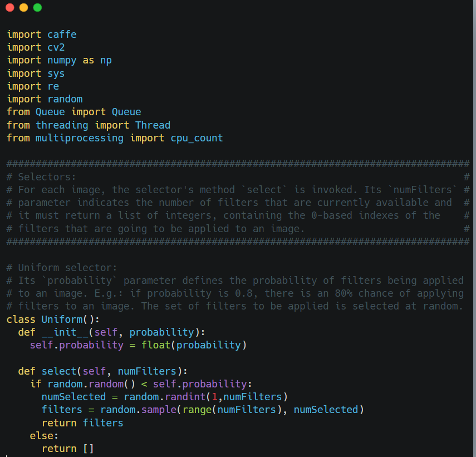476x457 pixels.
Task: Click Thread in the threading import
Action: tap(153, 125)
